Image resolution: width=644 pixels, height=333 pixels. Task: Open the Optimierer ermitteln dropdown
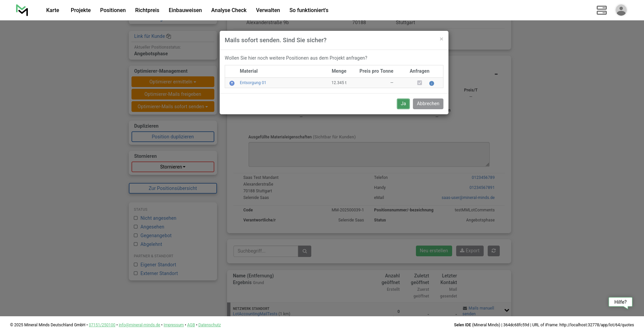pyautogui.click(x=173, y=82)
